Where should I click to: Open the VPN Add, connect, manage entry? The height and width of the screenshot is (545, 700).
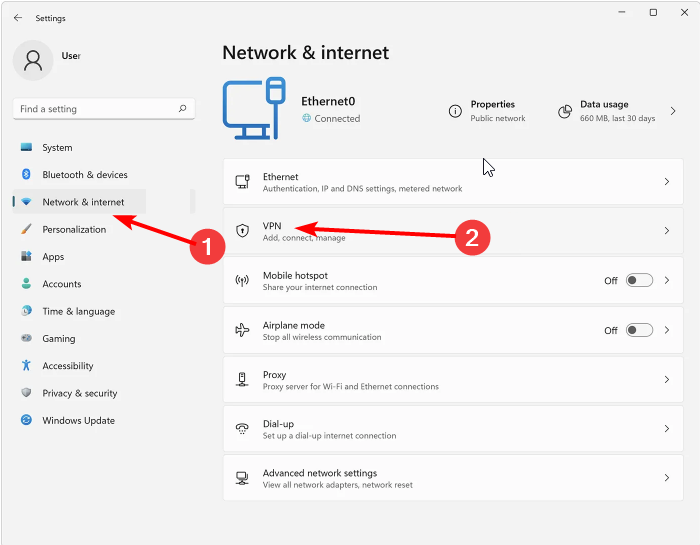(x=453, y=231)
